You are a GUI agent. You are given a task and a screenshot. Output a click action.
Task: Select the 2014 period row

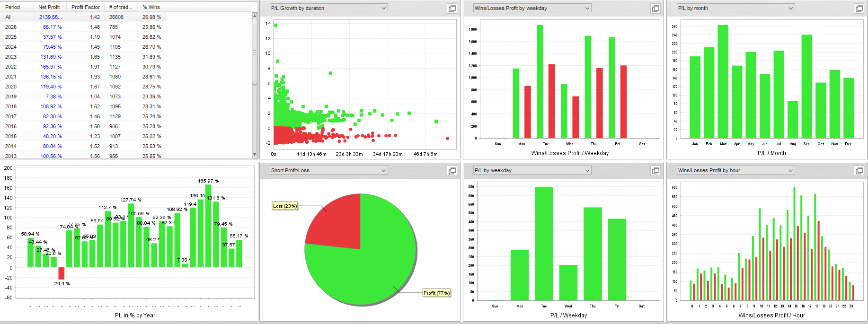83,146
